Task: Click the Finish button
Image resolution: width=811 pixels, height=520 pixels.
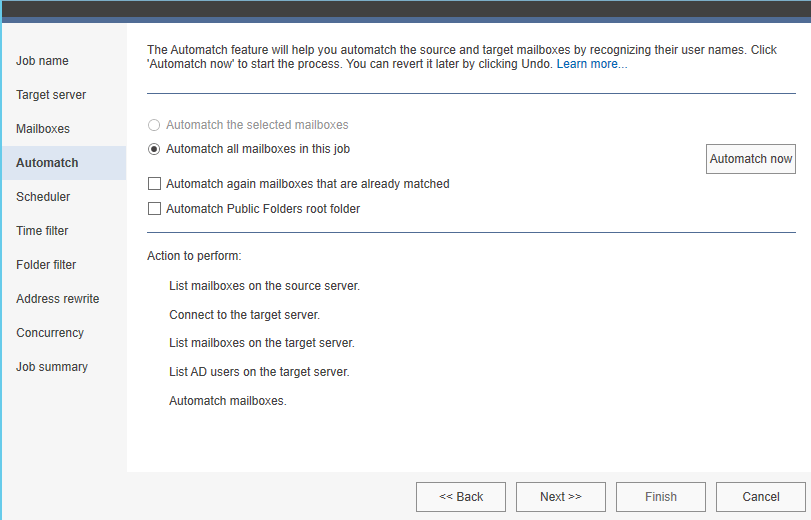Action: [660, 497]
